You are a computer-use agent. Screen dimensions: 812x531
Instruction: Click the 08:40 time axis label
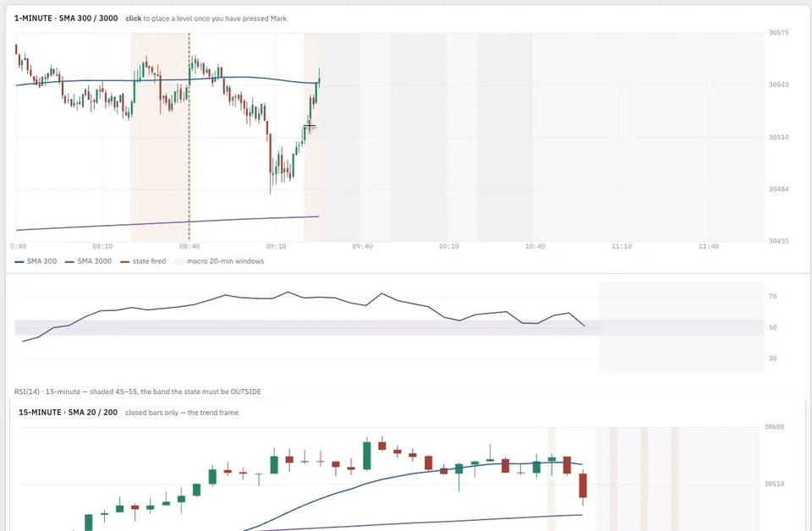[189, 246]
